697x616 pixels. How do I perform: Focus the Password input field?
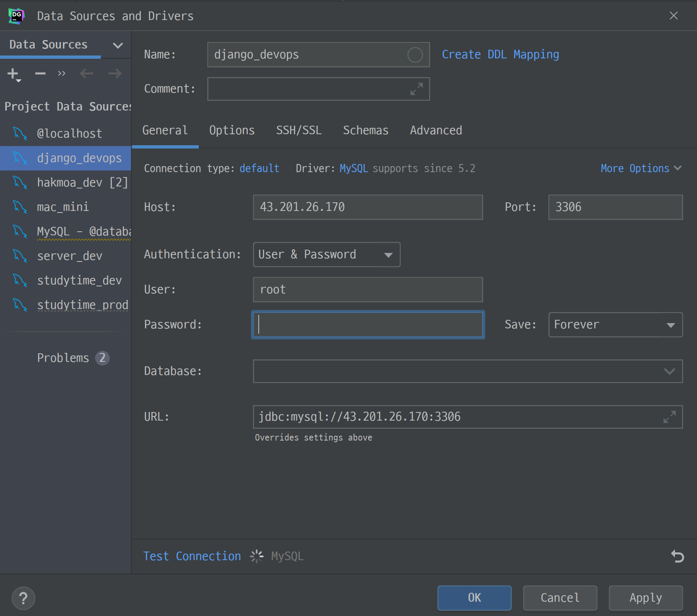click(368, 325)
